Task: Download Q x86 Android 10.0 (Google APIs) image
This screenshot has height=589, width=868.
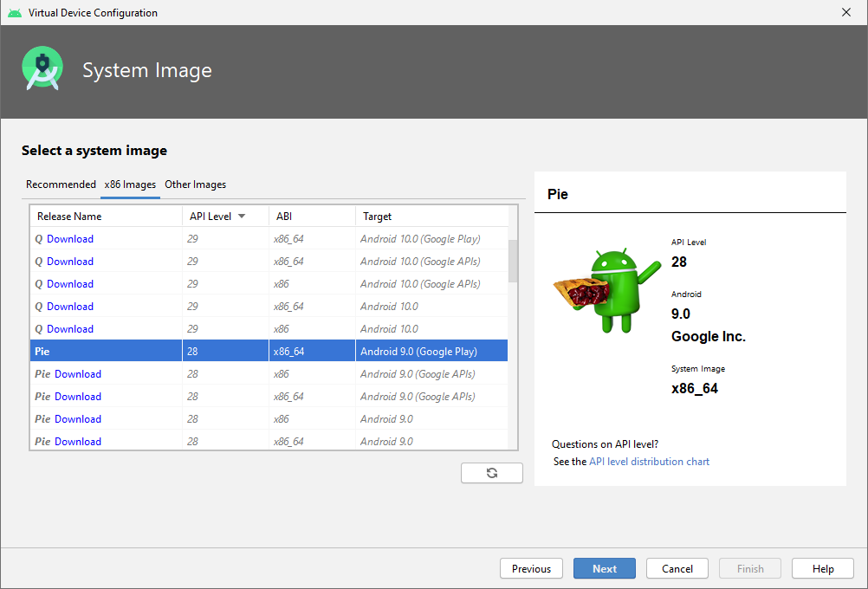Action: pos(70,284)
